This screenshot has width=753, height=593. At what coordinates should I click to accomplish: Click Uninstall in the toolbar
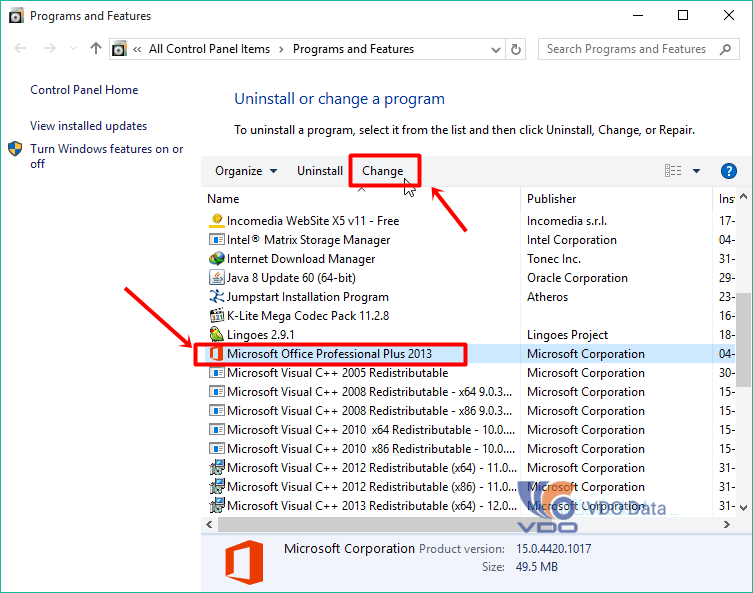pyautogui.click(x=320, y=171)
